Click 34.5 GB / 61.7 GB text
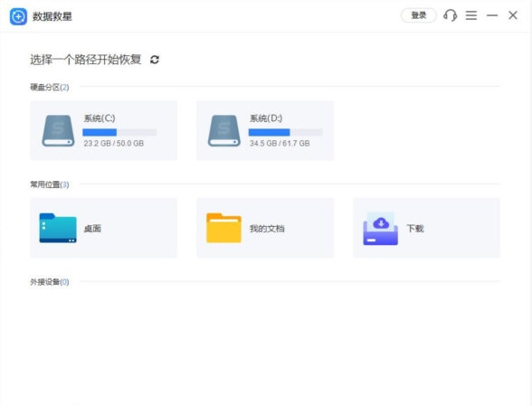This screenshot has width=532, height=406. pyautogui.click(x=280, y=144)
